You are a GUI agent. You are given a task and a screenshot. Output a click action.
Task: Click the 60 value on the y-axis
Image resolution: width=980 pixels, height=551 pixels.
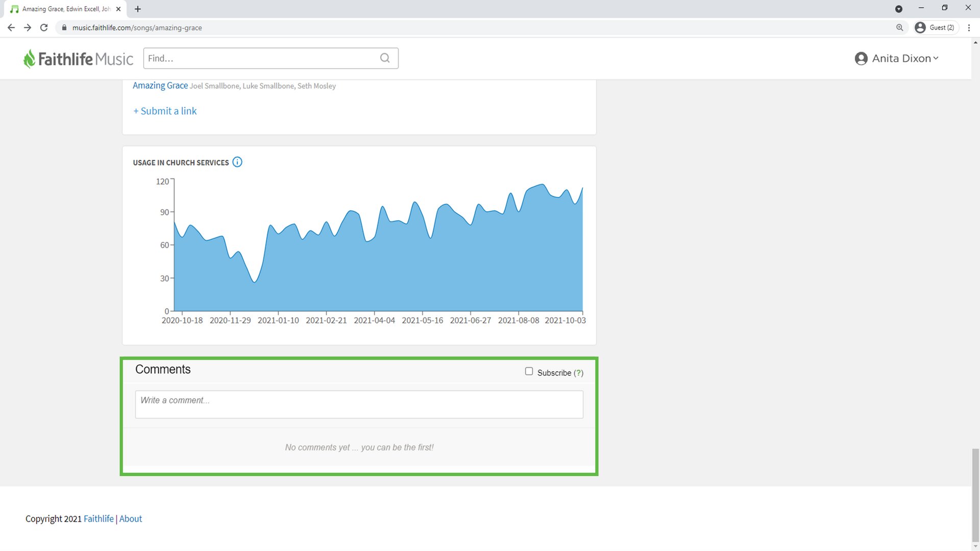164,245
